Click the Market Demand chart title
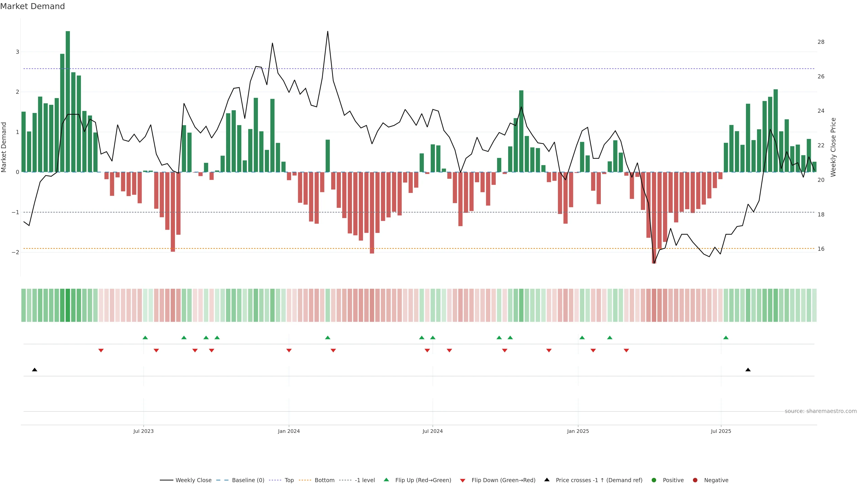This screenshot has height=488, width=868. coord(32,6)
